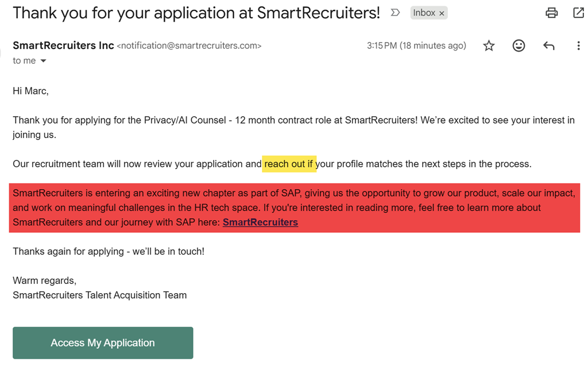Remove the Inbox label with its x
This screenshot has height=365, width=588.
click(442, 13)
